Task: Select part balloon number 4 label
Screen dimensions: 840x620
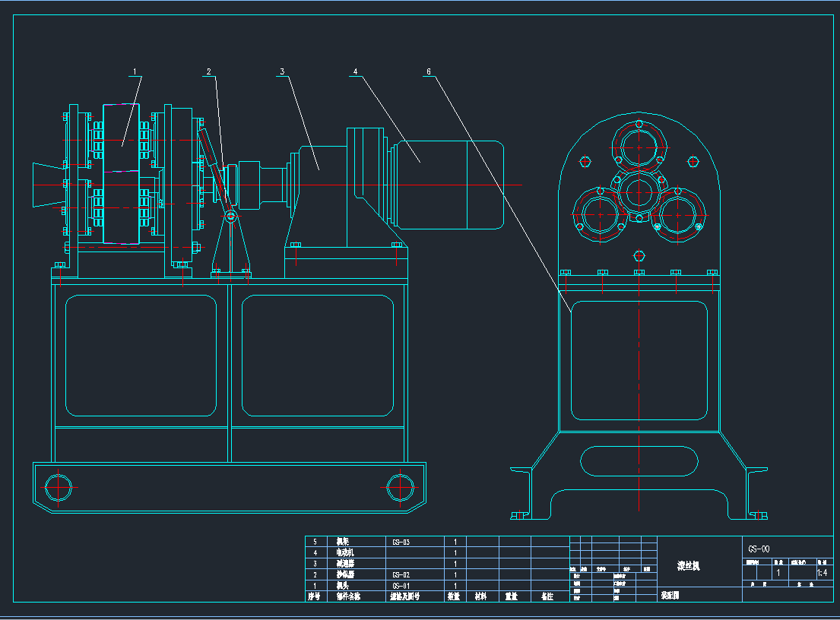Action: point(355,72)
